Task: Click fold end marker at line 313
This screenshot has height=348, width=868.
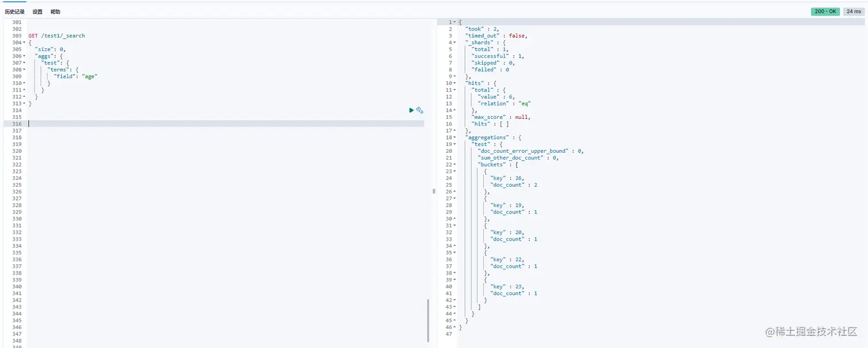Action: 24,104
